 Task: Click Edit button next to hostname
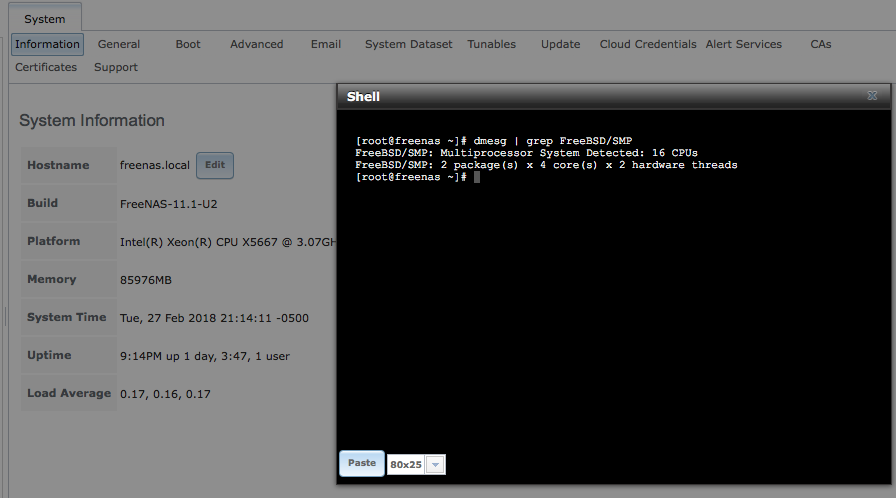pos(215,165)
